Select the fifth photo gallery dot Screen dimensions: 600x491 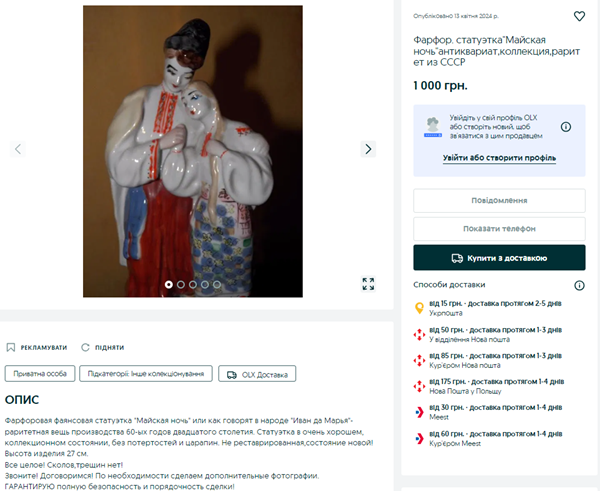pos(217,284)
